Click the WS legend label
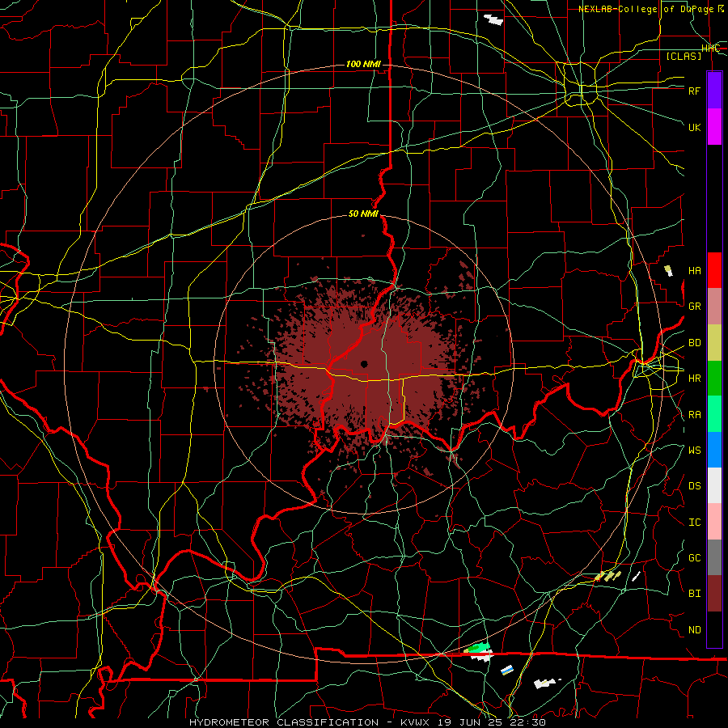Viewport: 728px width, 728px height. pos(694,451)
